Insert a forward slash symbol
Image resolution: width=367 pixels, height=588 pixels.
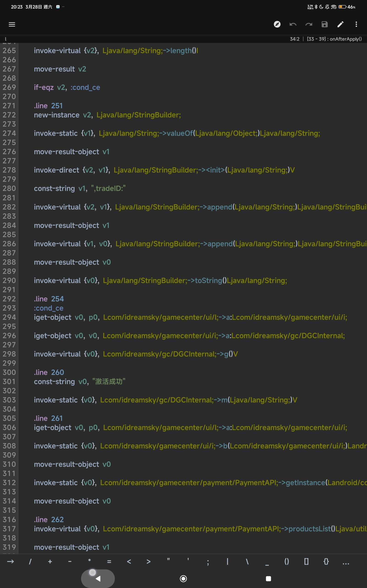30,562
